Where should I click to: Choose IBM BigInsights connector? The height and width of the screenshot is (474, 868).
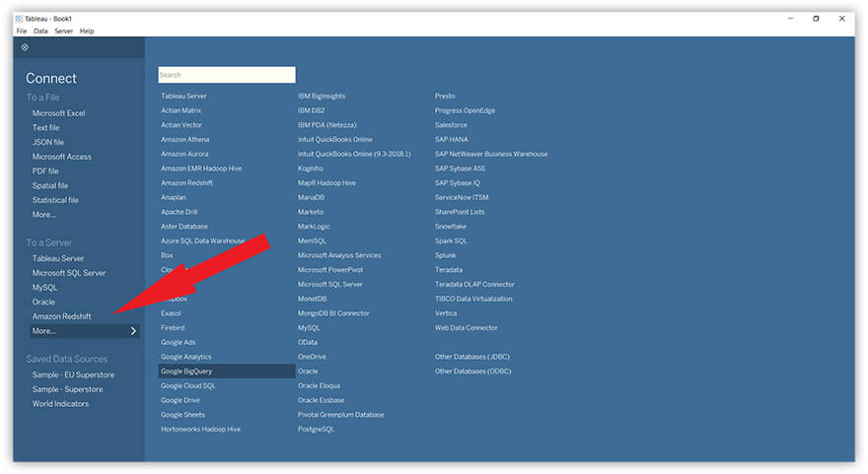click(322, 97)
